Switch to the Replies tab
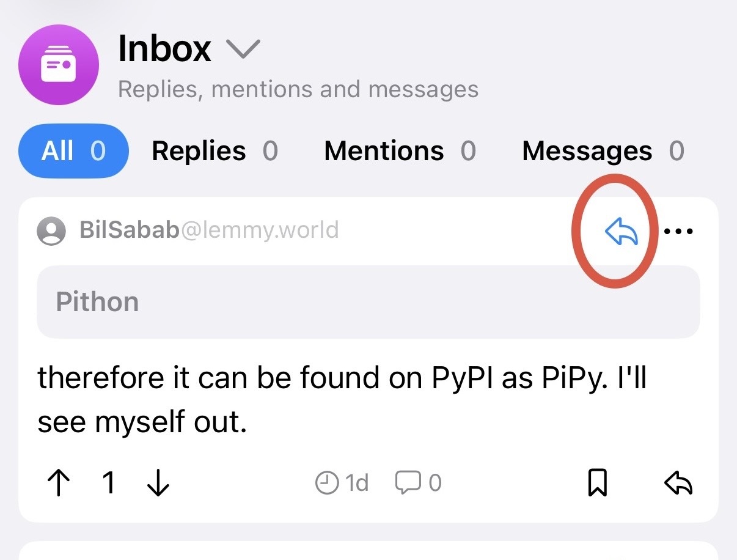The width and height of the screenshot is (737, 560). coord(215,151)
